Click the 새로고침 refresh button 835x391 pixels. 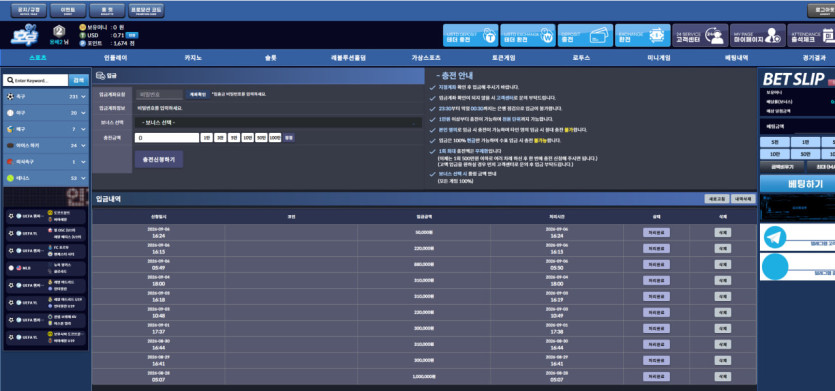pyautogui.click(x=717, y=199)
